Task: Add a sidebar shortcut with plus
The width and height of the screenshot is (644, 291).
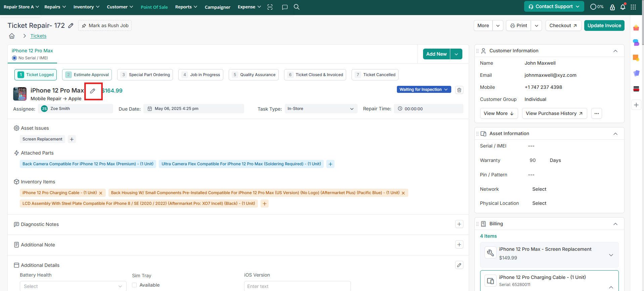Action: click(x=636, y=105)
